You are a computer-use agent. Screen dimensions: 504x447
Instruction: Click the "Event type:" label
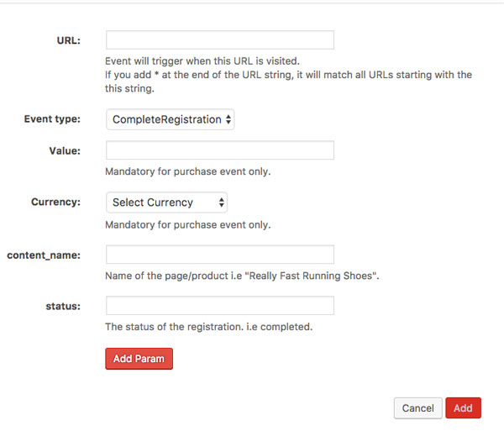pyautogui.click(x=52, y=119)
